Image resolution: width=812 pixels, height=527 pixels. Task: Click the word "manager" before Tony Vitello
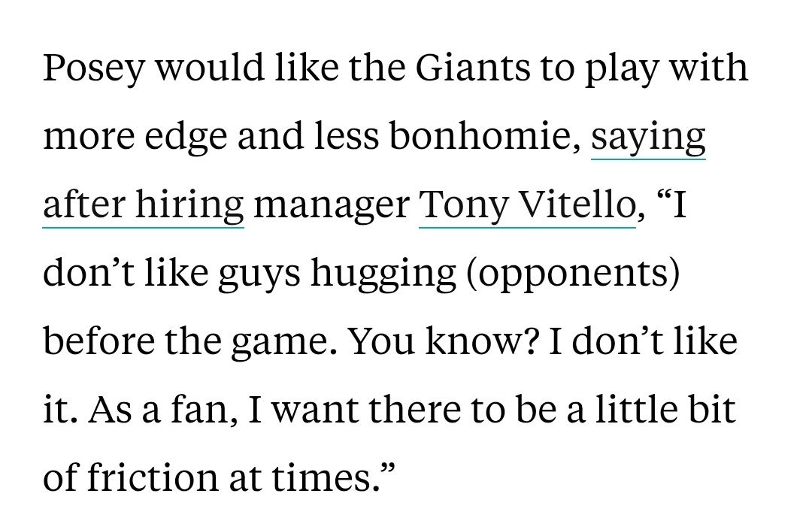click(332, 205)
